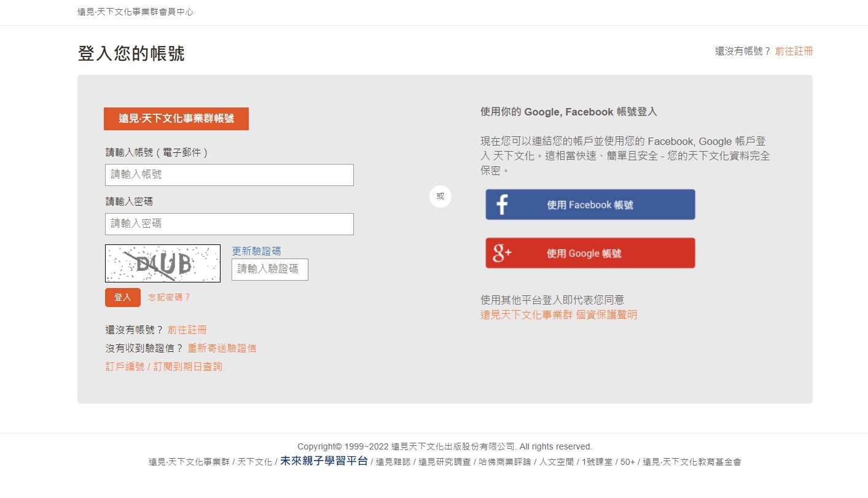
Task: Focus the 請輸入密碼 password field
Action: click(229, 224)
